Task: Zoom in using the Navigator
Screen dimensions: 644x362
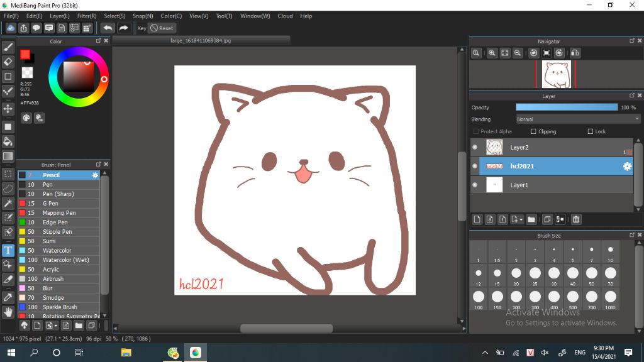Action: point(492,53)
